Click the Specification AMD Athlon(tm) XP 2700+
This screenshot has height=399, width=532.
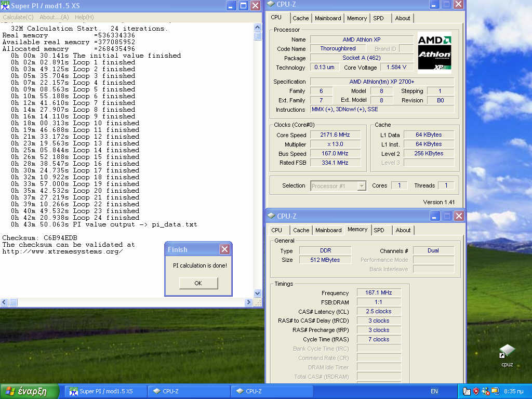point(382,82)
